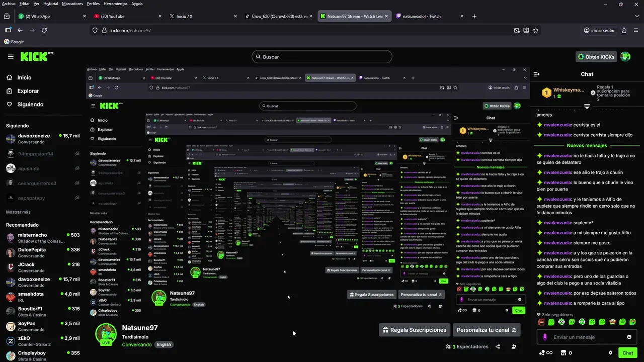This screenshot has height=362, width=644.
Task: Click Iniciar sesión in browser toolbar
Action: pyautogui.click(x=599, y=30)
